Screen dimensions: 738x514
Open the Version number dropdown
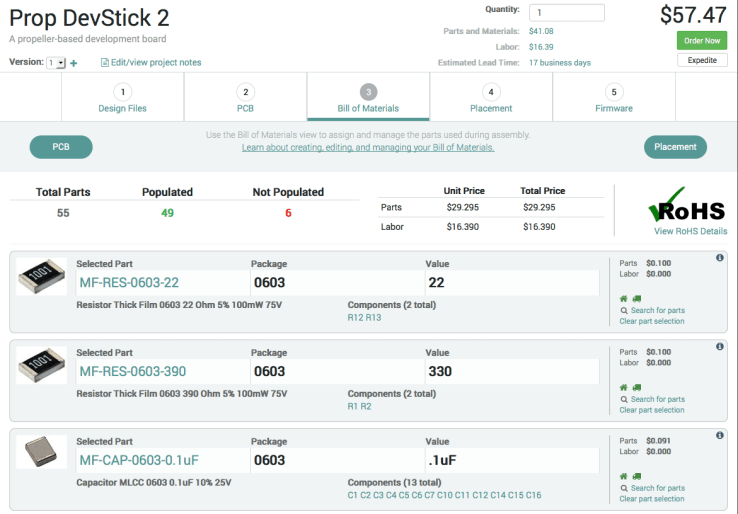[x=56, y=63]
